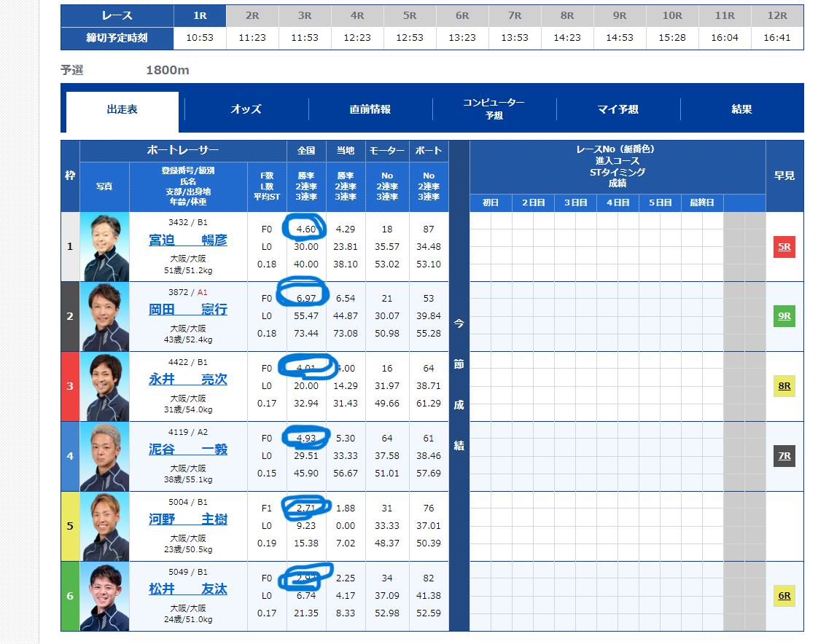Image resolution: width=818 pixels, height=644 pixels.
Task: Open the オッズ (odds) tab
Action: [248, 108]
